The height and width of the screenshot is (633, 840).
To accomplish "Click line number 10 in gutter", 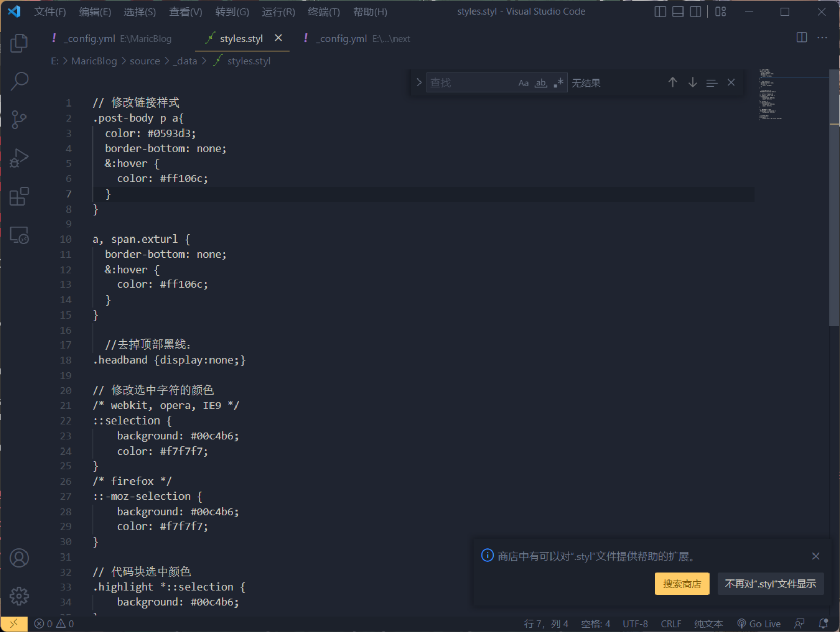I will pyautogui.click(x=66, y=239).
